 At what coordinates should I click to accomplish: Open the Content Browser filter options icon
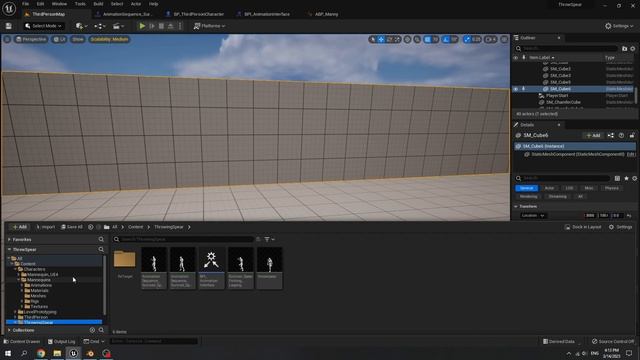point(269,240)
